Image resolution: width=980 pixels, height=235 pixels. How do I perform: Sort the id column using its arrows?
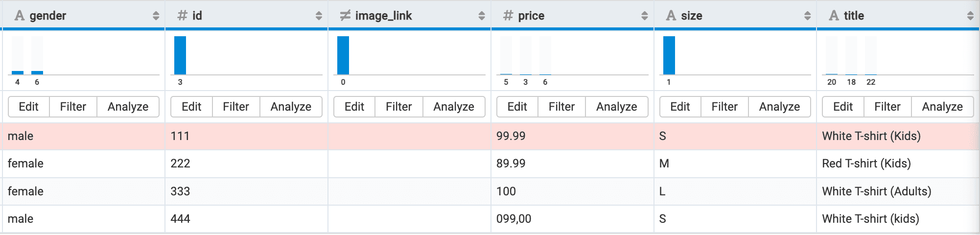point(319,16)
